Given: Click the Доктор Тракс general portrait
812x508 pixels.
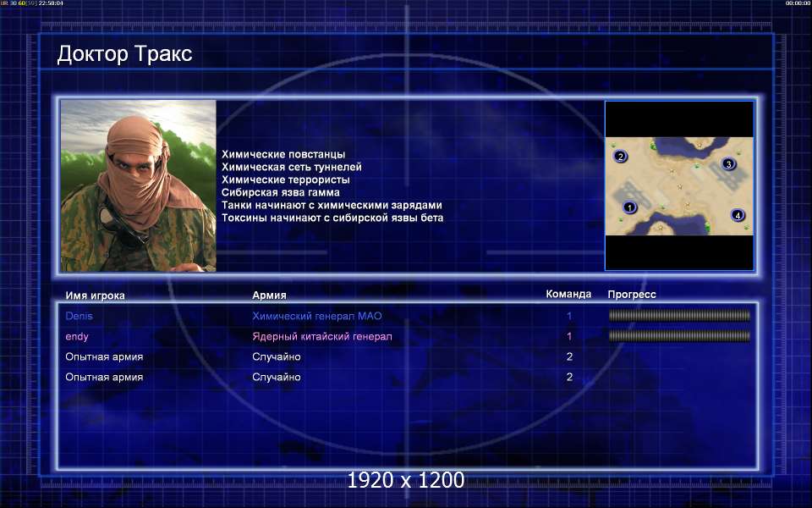Looking at the screenshot, I should pos(139,185).
